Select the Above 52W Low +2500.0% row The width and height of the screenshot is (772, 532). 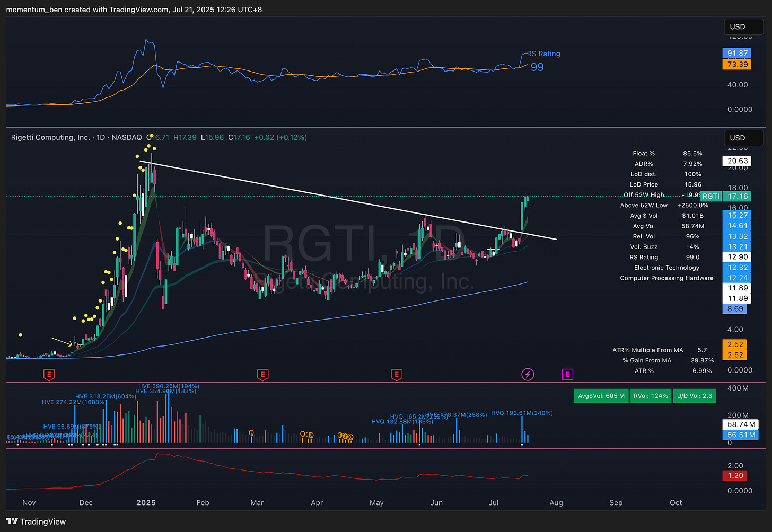tap(664, 205)
